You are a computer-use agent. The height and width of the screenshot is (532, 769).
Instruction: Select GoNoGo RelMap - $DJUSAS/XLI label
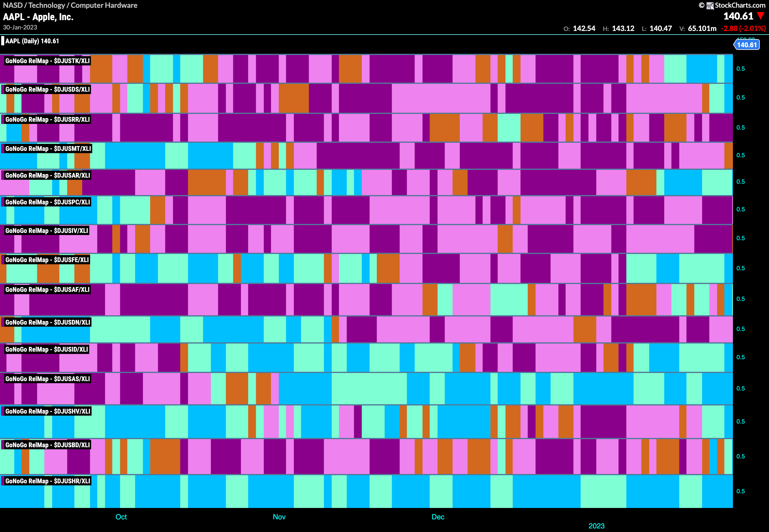[47, 379]
